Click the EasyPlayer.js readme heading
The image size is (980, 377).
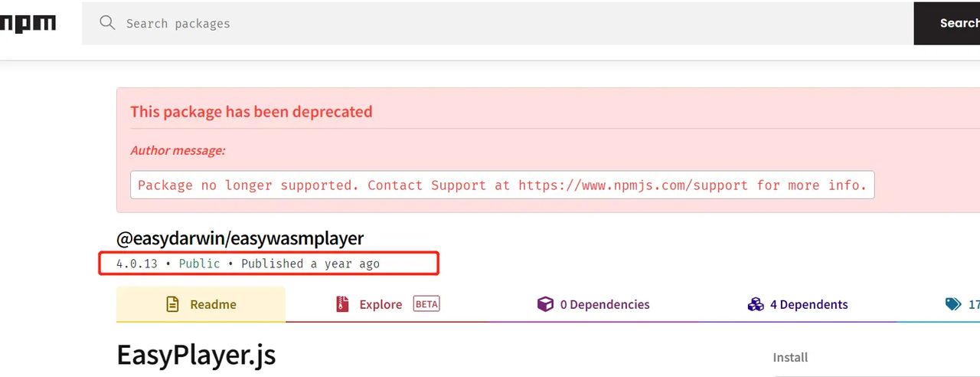coord(196,356)
